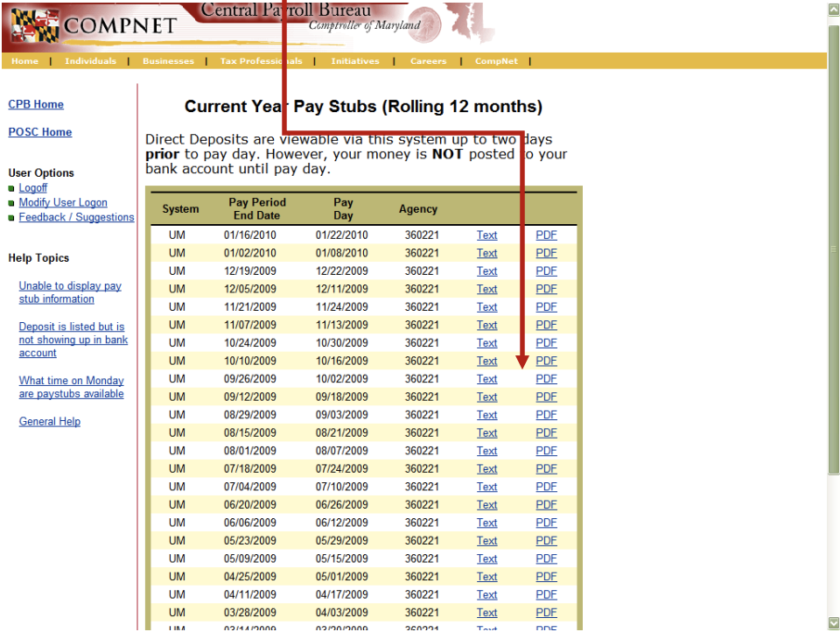Click the scrollbar down arrow
The image size is (840, 632).
click(x=833, y=623)
